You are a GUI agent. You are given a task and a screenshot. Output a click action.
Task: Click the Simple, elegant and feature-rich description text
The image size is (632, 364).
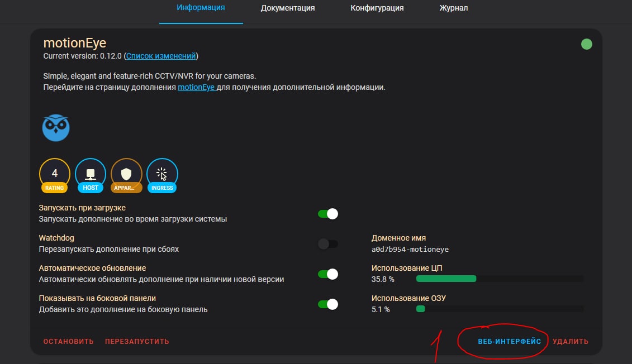[150, 76]
